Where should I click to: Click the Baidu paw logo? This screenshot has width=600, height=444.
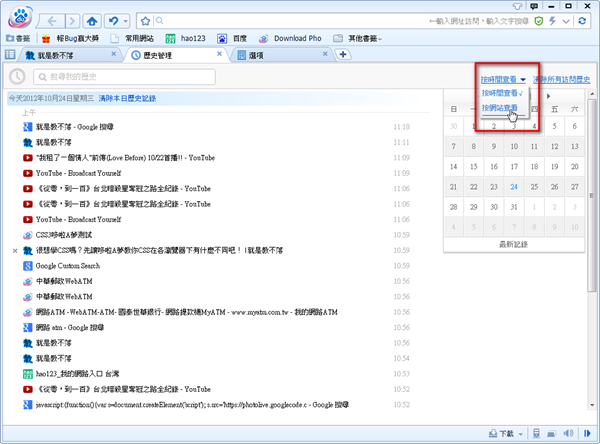tap(18, 18)
